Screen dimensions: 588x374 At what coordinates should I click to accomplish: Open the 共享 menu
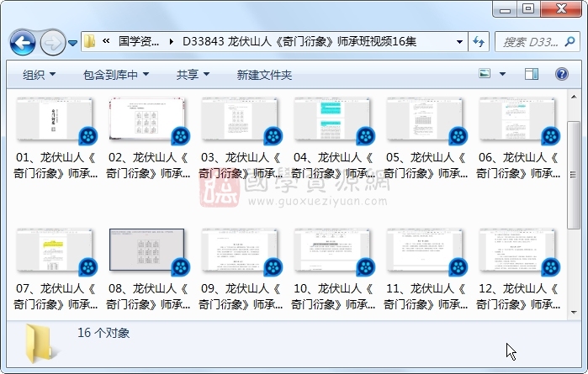(x=193, y=75)
